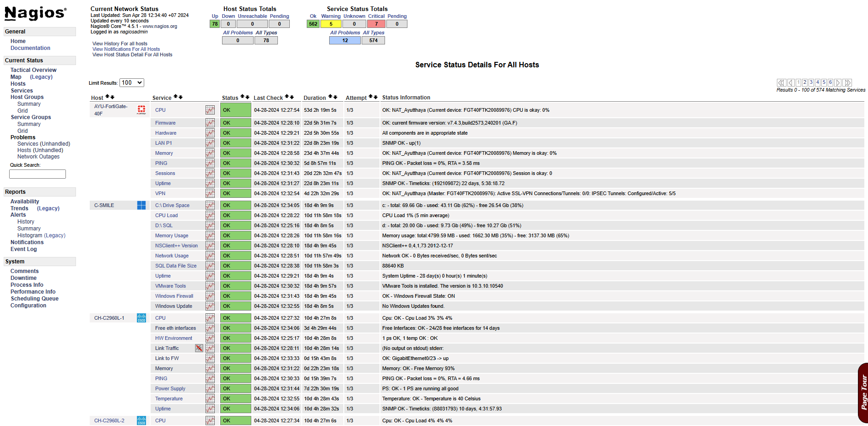This screenshot has width=868, height=426.
Task: Click the Nagios logo
Action: 34,14
